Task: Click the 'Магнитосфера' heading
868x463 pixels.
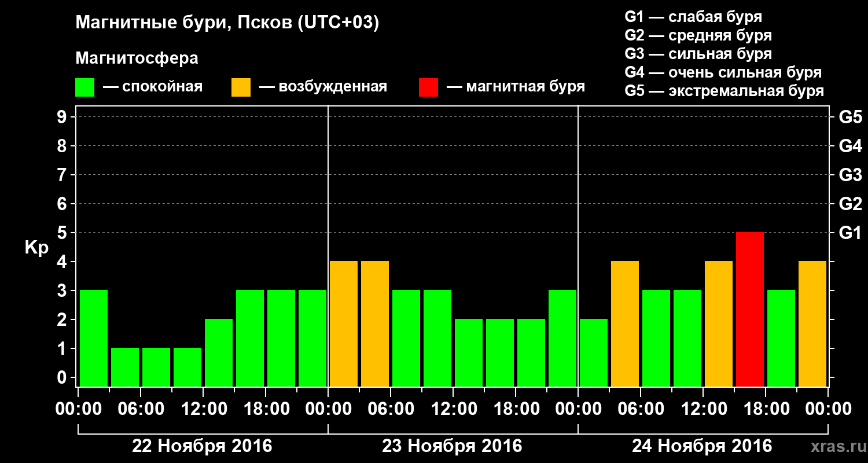Action: tap(137, 58)
